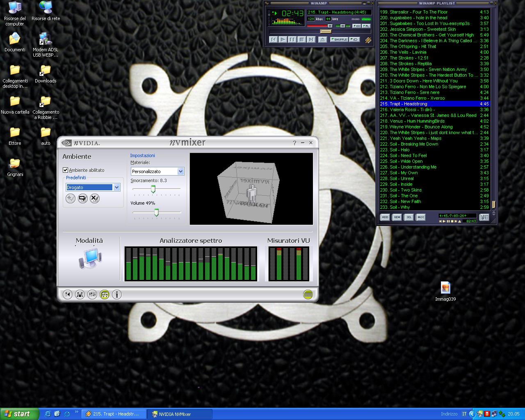The height and width of the screenshot is (420, 525).
Task: Click the Winamp lightning bolt about icon
Action: coord(368,40)
